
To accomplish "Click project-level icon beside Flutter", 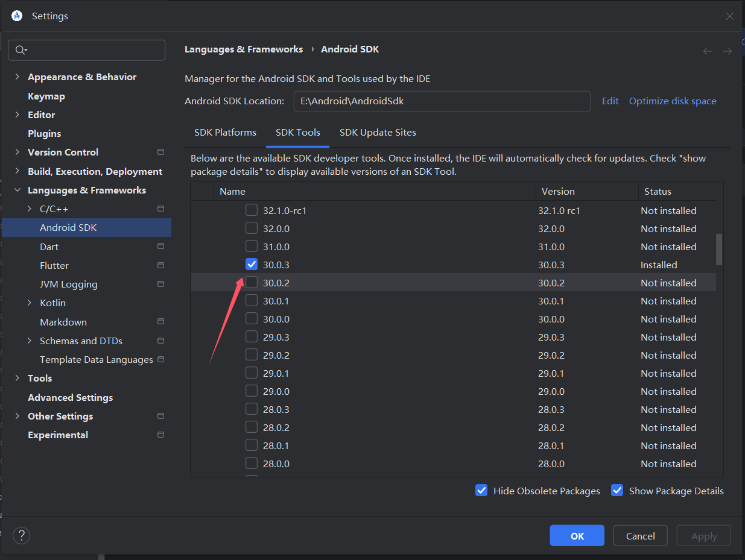I will [160, 265].
